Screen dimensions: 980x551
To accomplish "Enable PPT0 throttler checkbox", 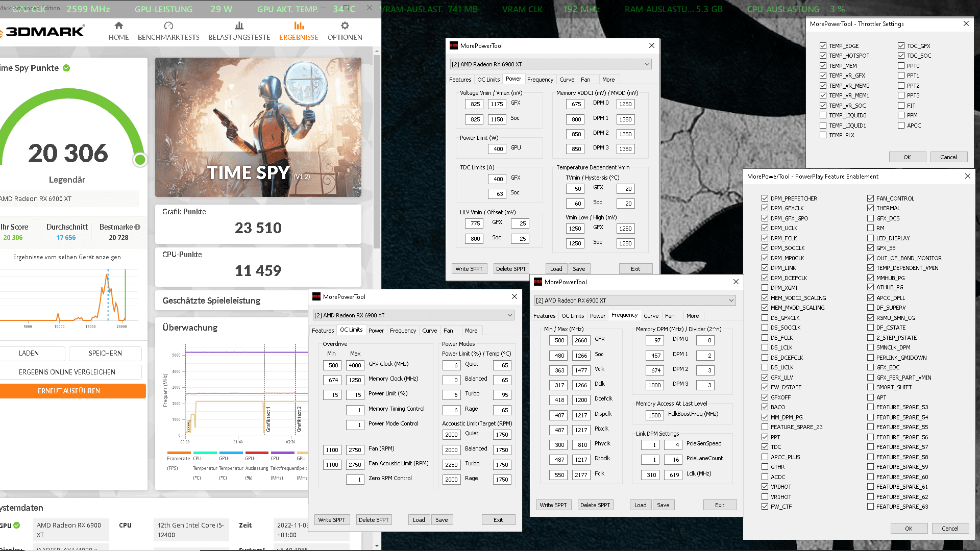I will tap(901, 66).
